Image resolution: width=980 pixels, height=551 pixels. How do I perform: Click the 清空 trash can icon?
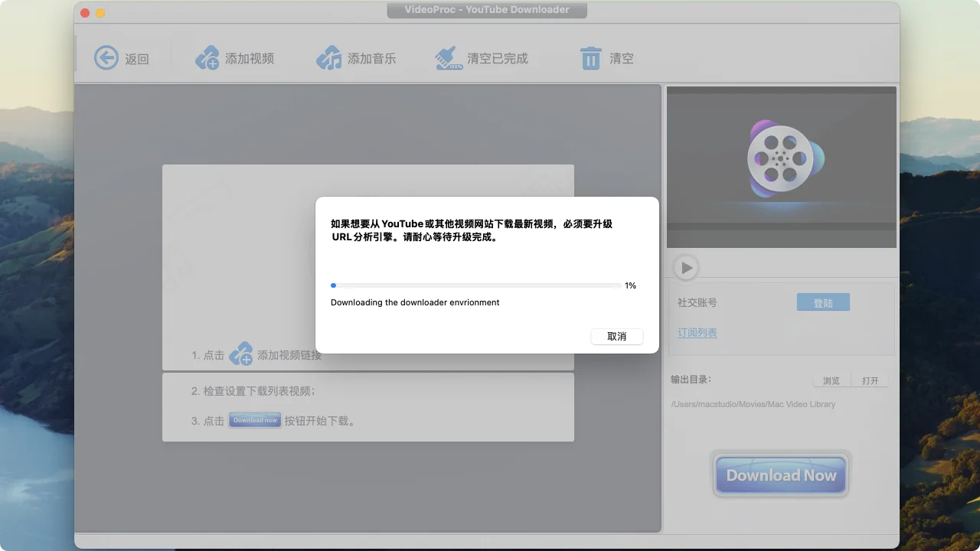point(590,58)
